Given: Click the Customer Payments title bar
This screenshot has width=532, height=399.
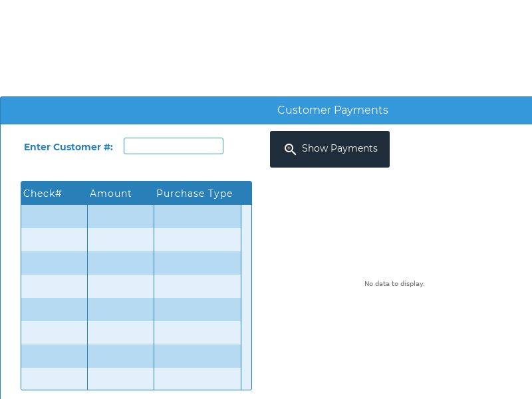Looking at the screenshot, I should pyautogui.click(x=332, y=110).
